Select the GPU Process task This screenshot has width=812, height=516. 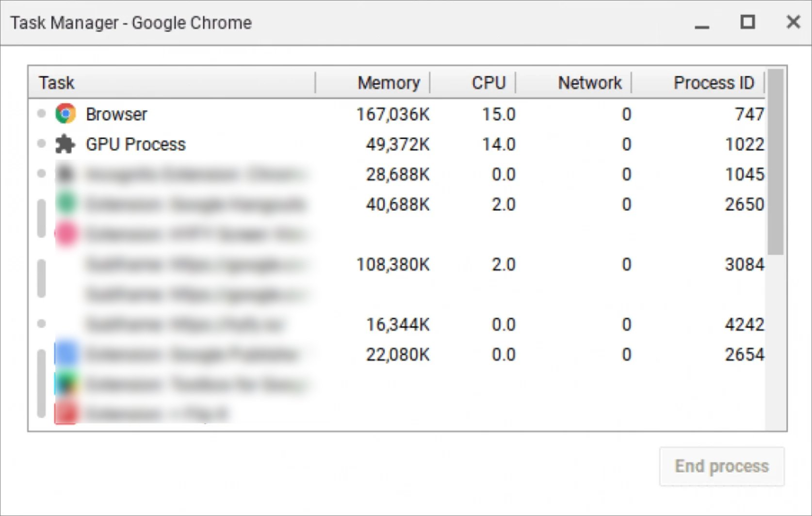[397, 145]
